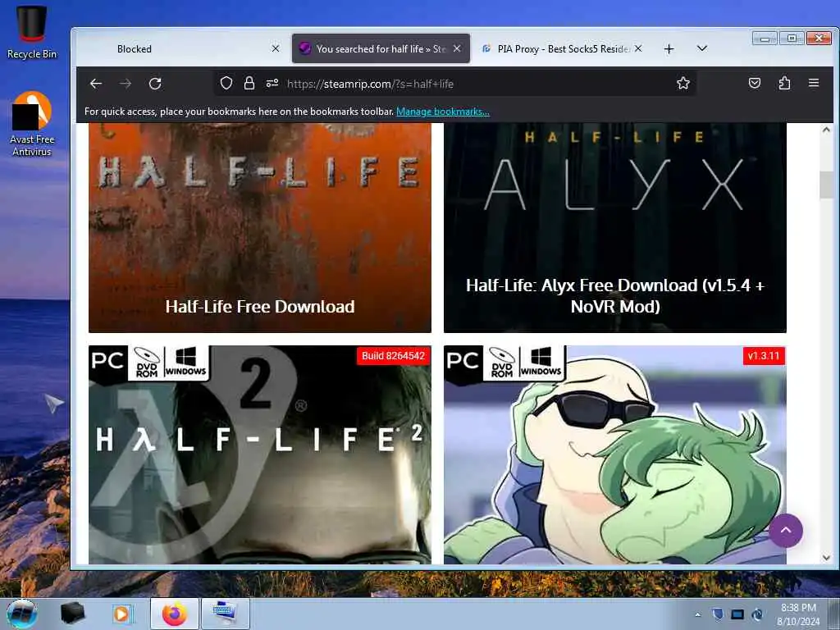The height and width of the screenshot is (630, 840).
Task: Open the Windows Start menu orb
Action: [22, 614]
